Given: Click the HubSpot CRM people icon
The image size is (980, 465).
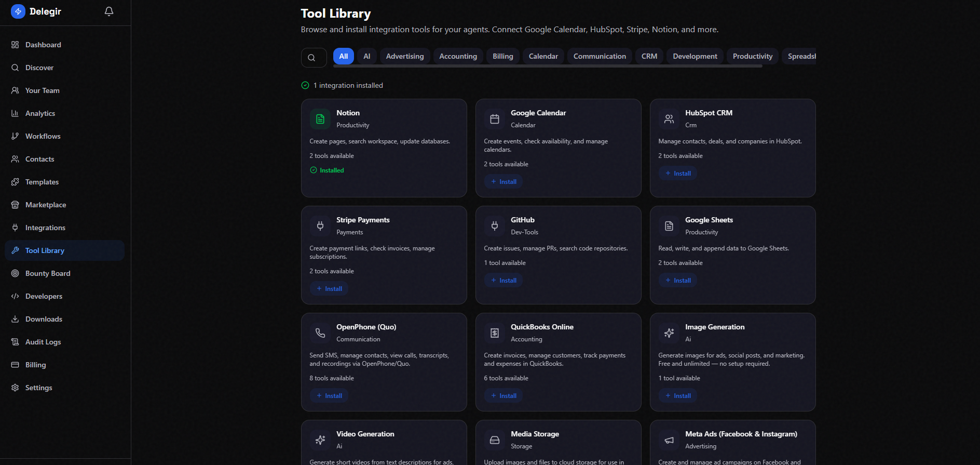Looking at the screenshot, I should click(x=669, y=119).
